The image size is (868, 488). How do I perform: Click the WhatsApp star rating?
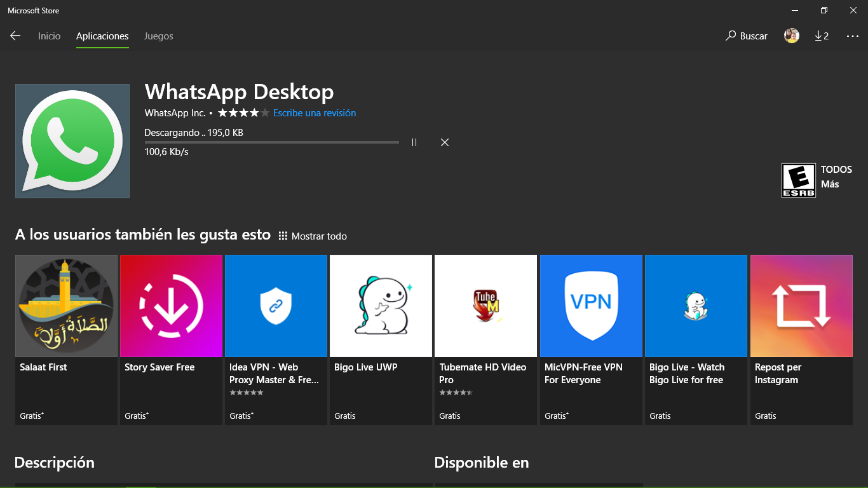[x=243, y=113]
